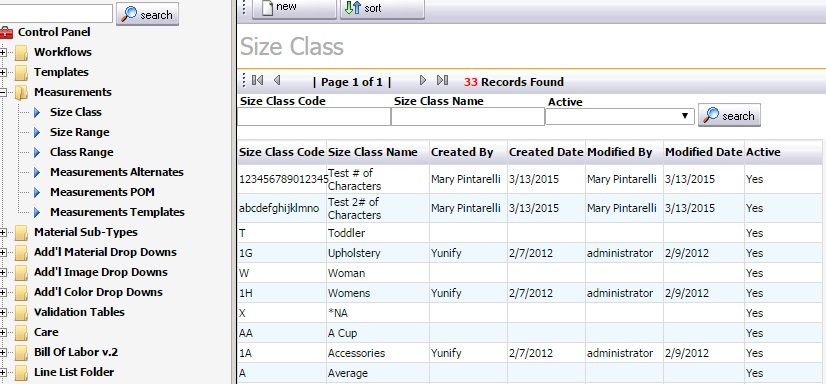Click the new button in toolbar
Viewport: 826px width, 384px height.
294,8
